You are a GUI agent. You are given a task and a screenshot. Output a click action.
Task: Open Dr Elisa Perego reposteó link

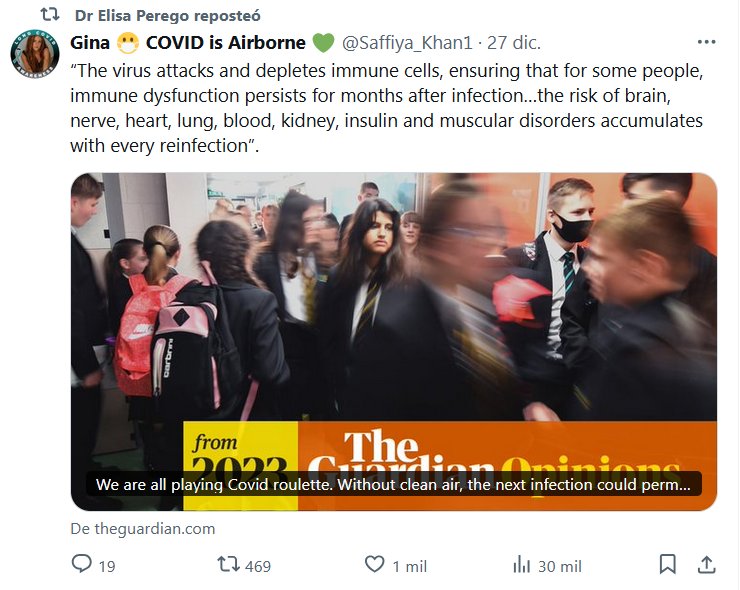coord(168,16)
